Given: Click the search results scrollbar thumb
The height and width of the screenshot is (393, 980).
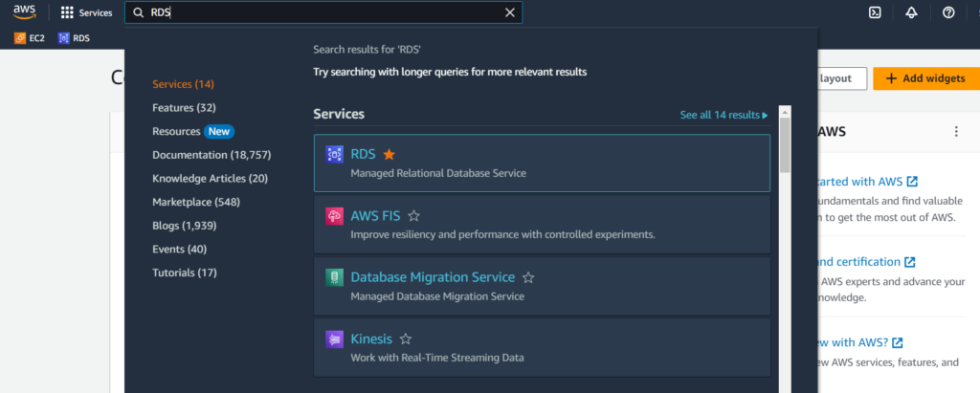Looking at the screenshot, I should 785,145.
